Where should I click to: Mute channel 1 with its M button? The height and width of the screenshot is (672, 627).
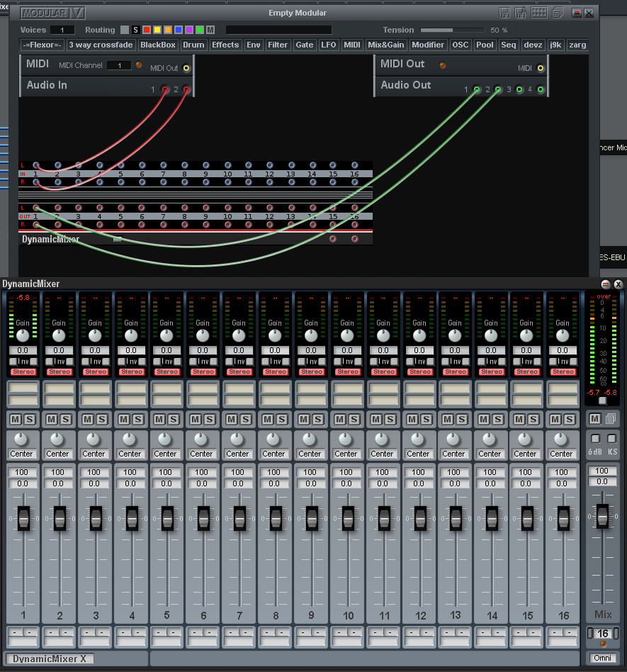click(16, 420)
